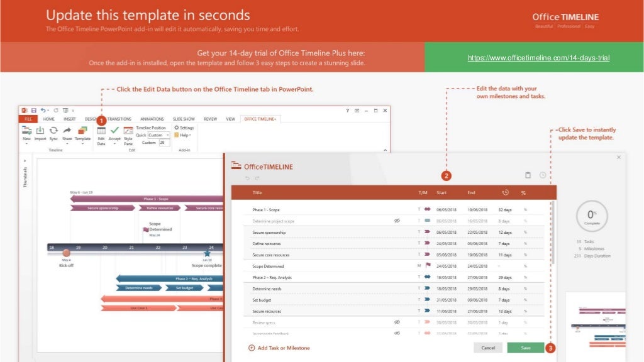The width and height of the screenshot is (644, 362).
Task: Toggle visibility eye for Incorporate feedback row
Action: point(397,333)
